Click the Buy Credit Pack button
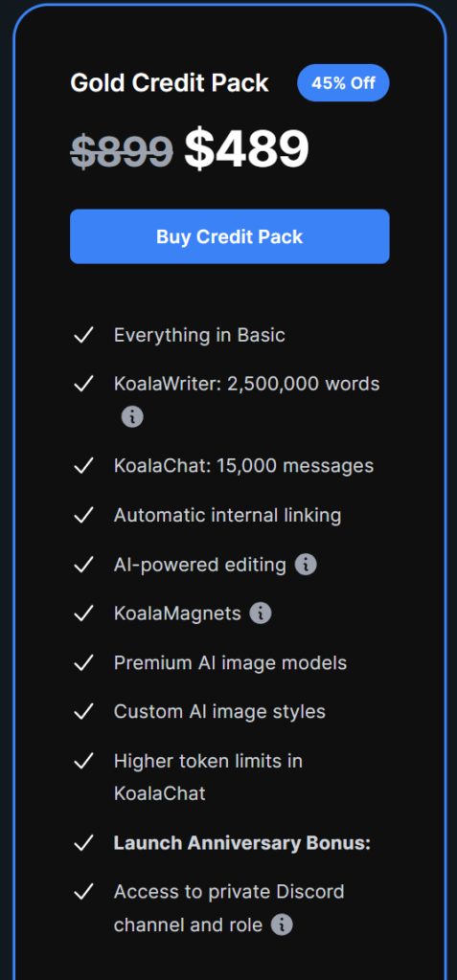Image resolution: width=457 pixels, height=980 pixels. 230,236
